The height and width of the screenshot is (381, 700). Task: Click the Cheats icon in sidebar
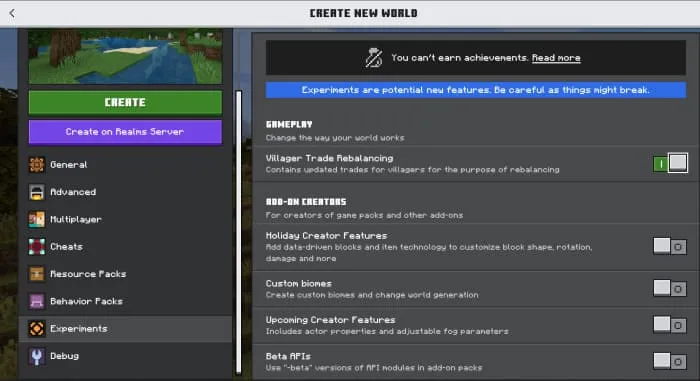click(x=37, y=247)
